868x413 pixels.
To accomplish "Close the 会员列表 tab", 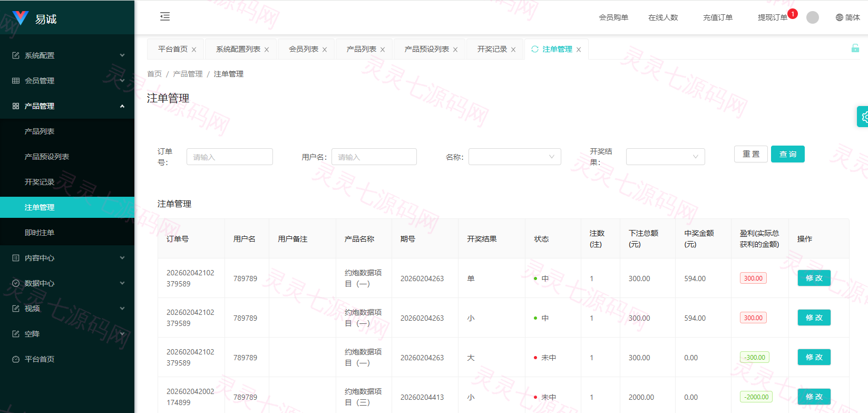I will (x=325, y=50).
